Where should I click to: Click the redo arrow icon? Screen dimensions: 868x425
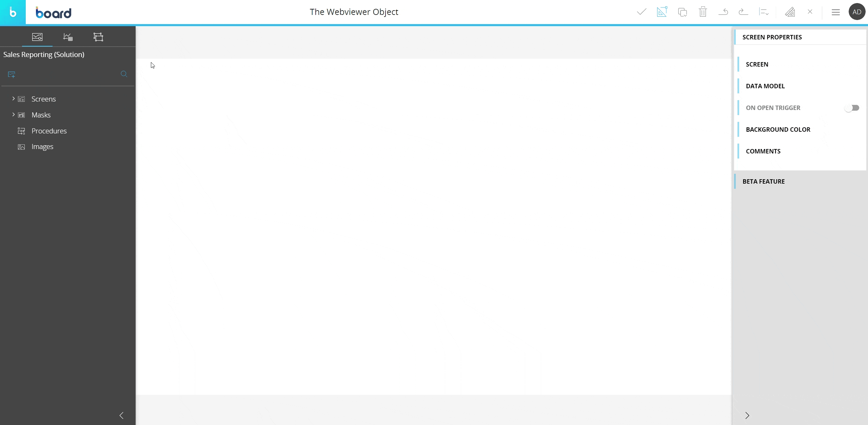[743, 12]
